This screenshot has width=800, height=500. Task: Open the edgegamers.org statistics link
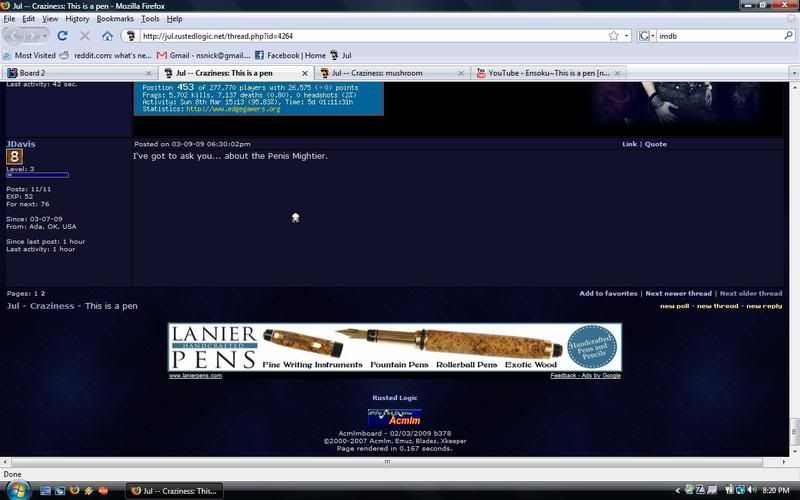233,109
